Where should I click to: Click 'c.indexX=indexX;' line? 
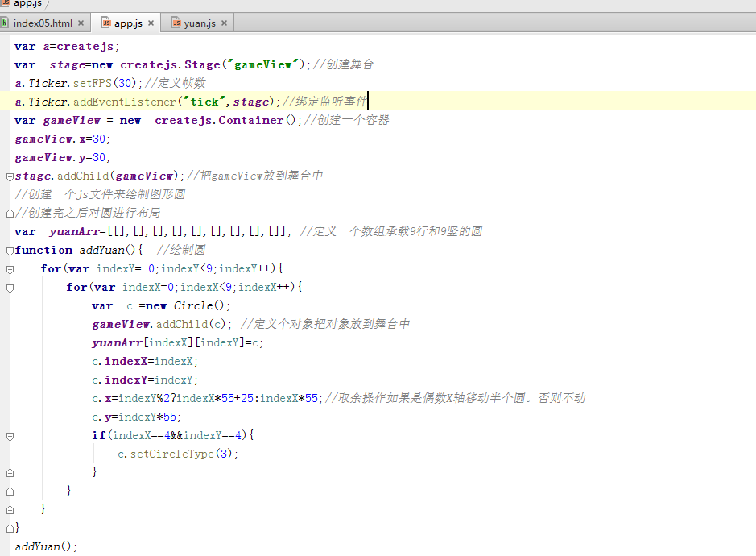pos(145,362)
